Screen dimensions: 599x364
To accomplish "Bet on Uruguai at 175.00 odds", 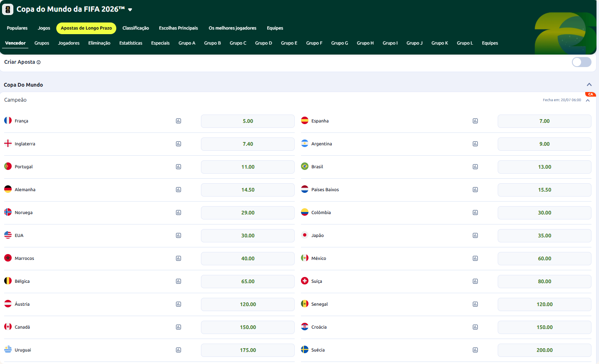I will [x=248, y=350].
